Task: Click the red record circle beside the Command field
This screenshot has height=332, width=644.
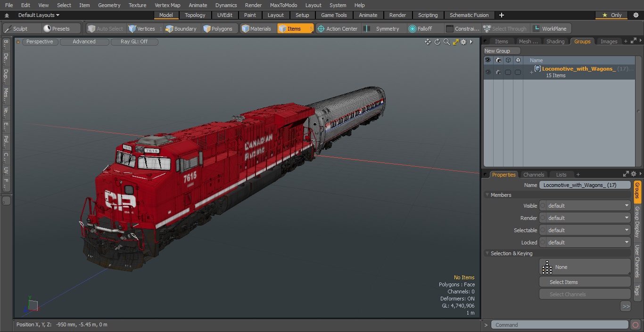Action: pyautogui.click(x=635, y=325)
